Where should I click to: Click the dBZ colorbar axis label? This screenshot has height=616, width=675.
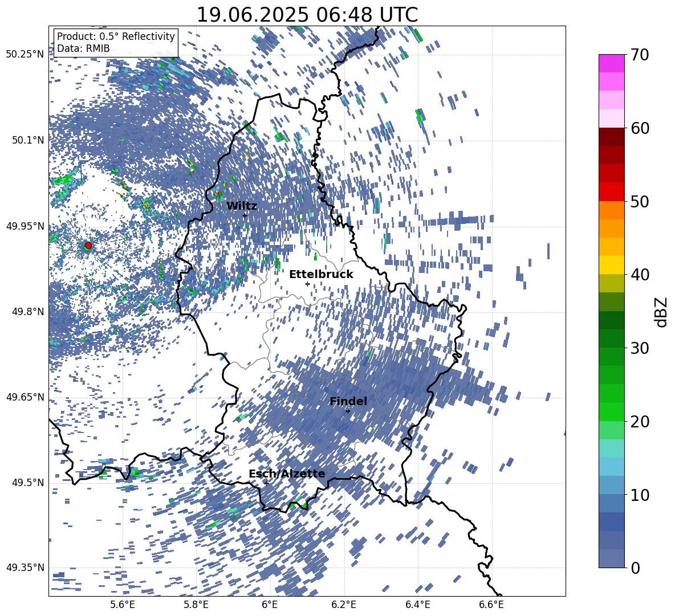(x=661, y=312)
